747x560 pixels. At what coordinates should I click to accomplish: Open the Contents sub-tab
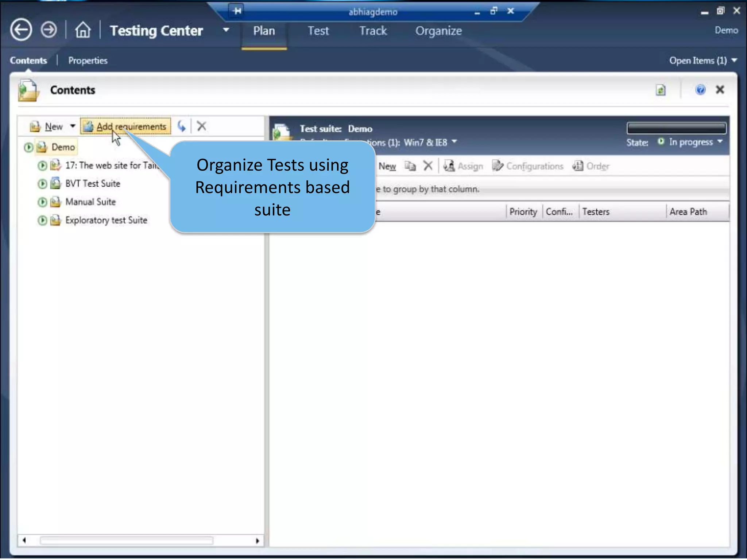coord(28,61)
